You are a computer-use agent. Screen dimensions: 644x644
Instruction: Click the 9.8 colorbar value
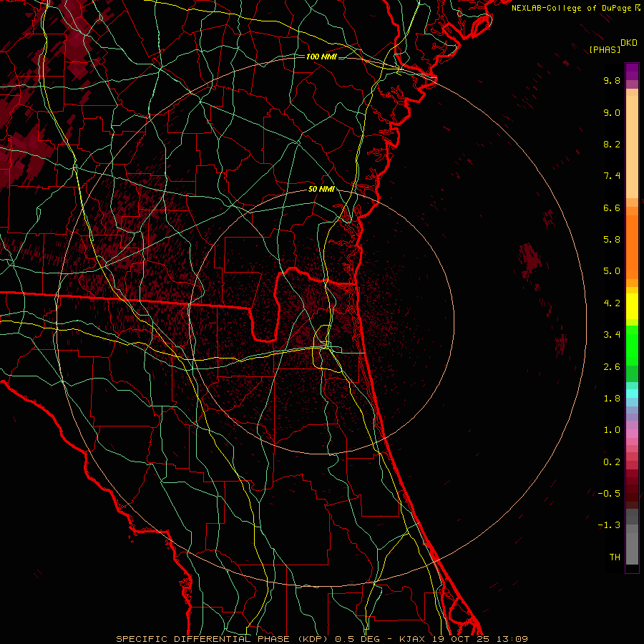coord(612,80)
